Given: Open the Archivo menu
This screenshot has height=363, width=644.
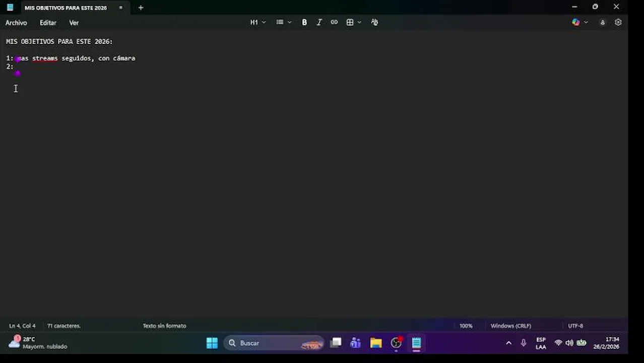Looking at the screenshot, I should (x=16, y=23).
